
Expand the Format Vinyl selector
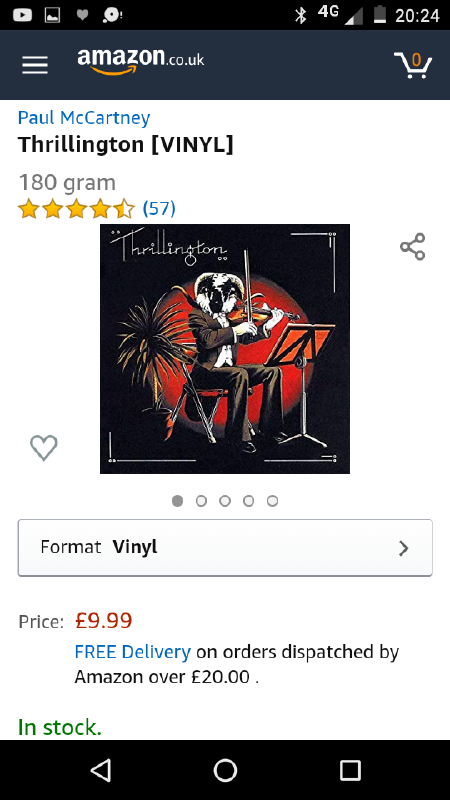(x=225, y=548)
